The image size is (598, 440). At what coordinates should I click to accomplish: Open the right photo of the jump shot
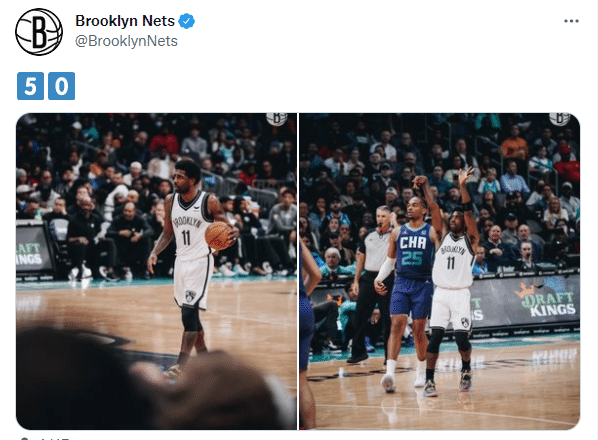click(x=439, y=271)
